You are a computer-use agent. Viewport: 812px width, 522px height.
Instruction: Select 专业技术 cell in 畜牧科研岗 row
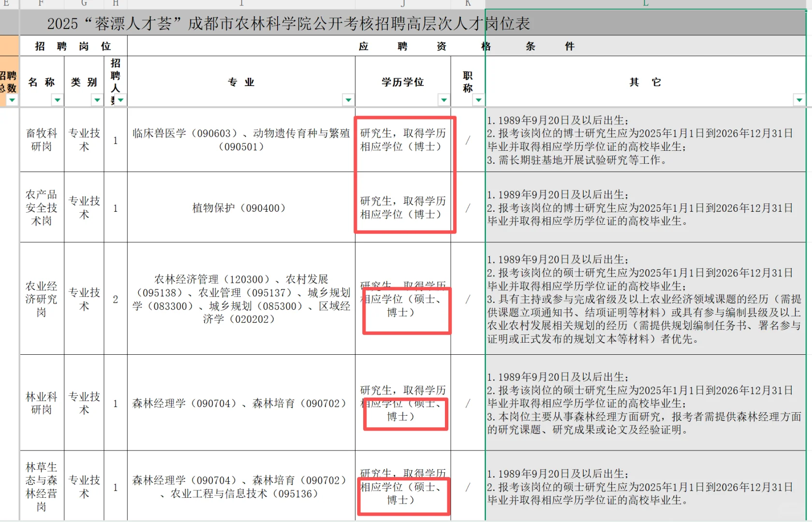84,140
